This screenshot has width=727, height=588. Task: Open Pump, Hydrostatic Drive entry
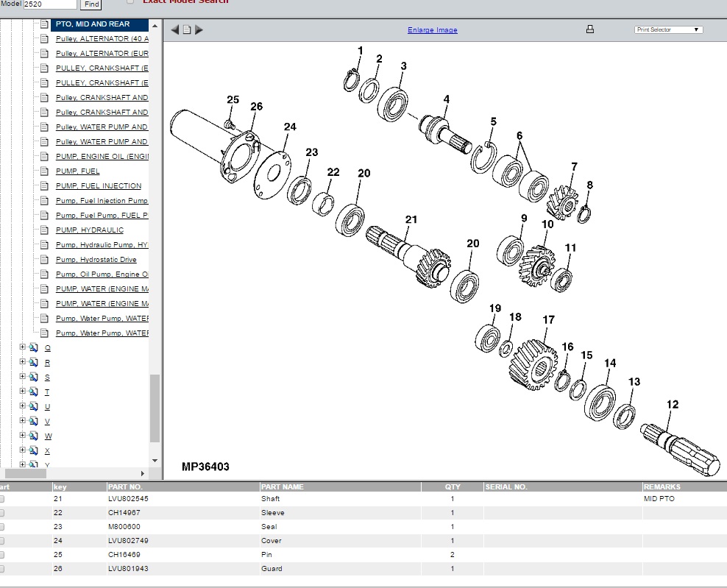tap(96, 260)
